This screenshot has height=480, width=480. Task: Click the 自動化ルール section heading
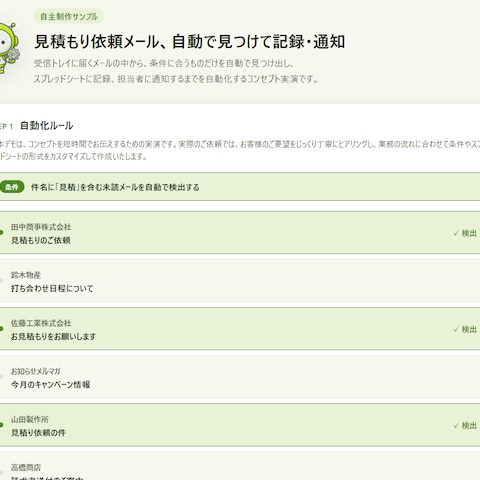47,126
